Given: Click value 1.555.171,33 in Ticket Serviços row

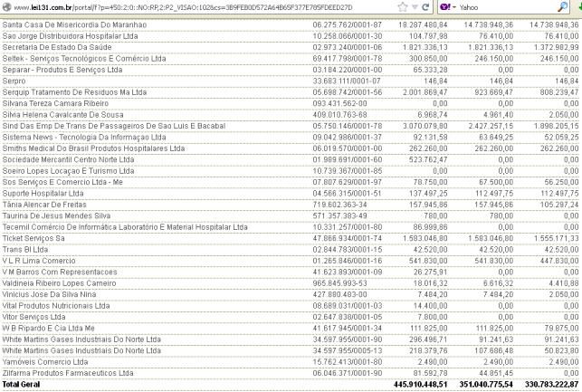Looking at the screenshot, I should click(x=556, y=238).
